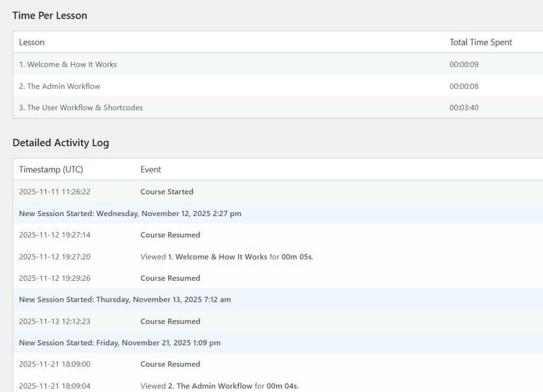Image resolution: width=543 pixels, height=392 pixels.
Task: Click the 00:00:09 total time value
Action: pos(464,64)
